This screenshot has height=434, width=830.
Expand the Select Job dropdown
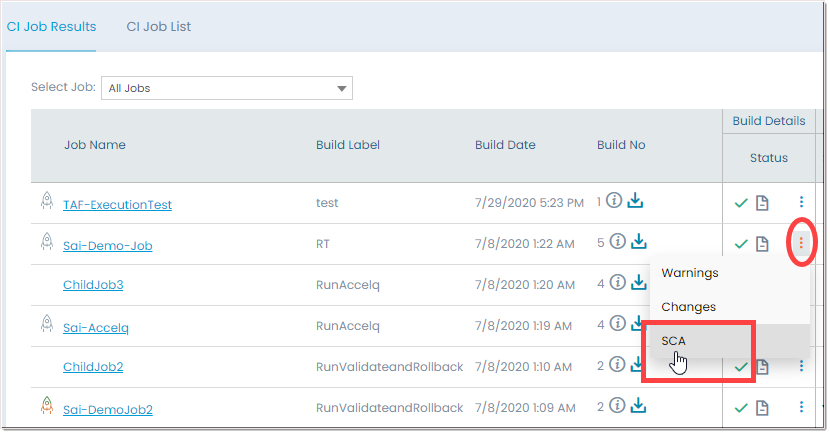343,88
